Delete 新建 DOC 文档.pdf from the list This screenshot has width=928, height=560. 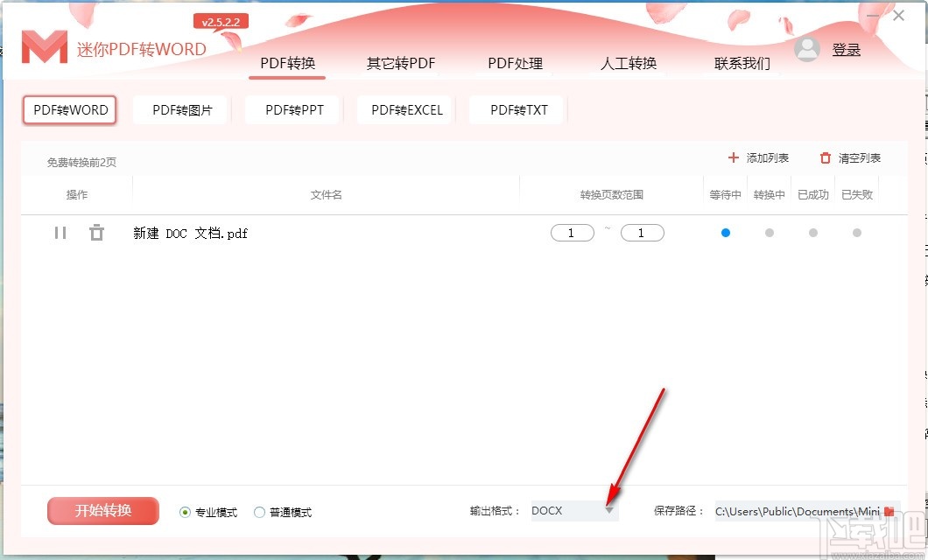96,233
